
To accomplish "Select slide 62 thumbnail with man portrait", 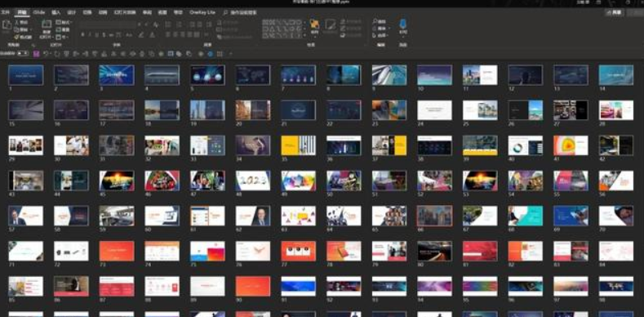I will tap(253, 216).
